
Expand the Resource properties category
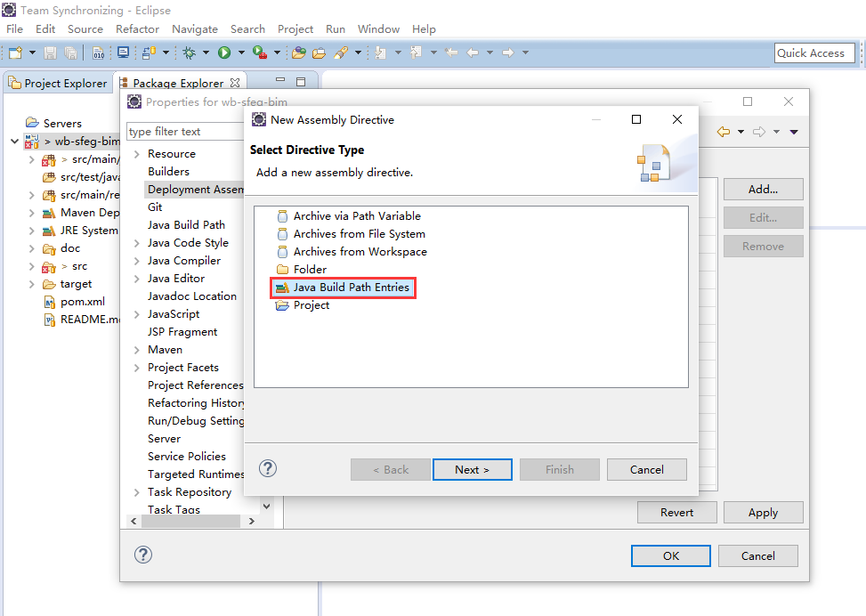point(136,154)
